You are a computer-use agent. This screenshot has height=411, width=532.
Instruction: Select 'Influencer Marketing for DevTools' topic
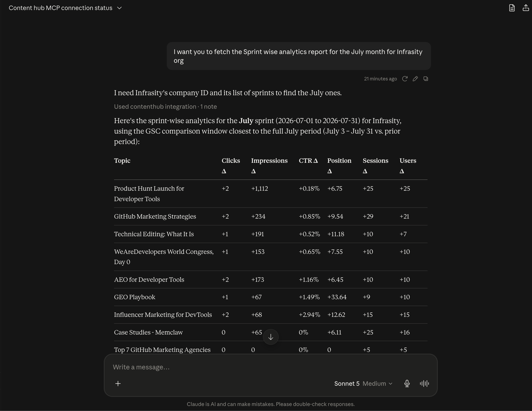(163, 315)
